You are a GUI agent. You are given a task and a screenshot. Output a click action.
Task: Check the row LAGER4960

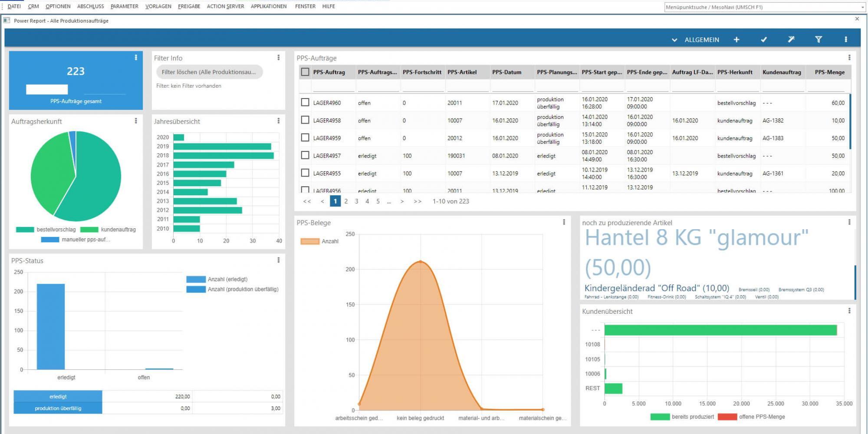(x=305, y=102)
